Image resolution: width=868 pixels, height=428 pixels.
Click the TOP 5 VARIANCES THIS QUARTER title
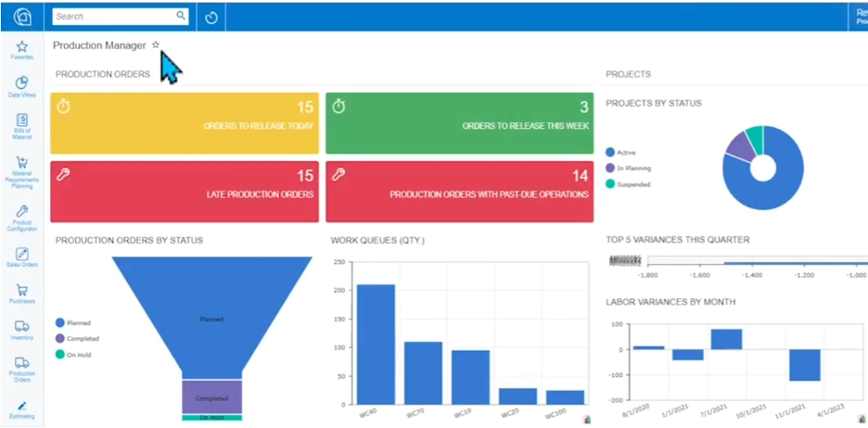tap(678, 239)
